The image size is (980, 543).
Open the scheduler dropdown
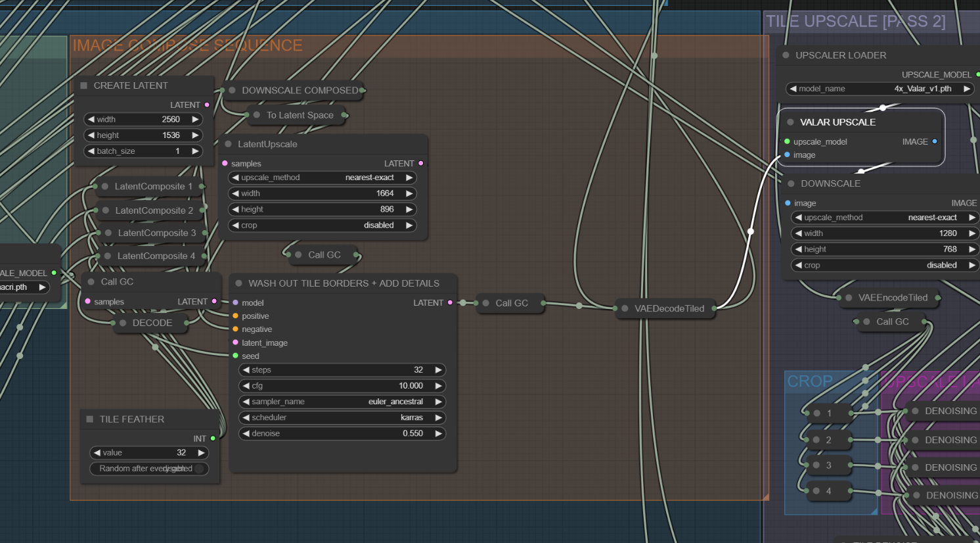click(x=342, y=417)
